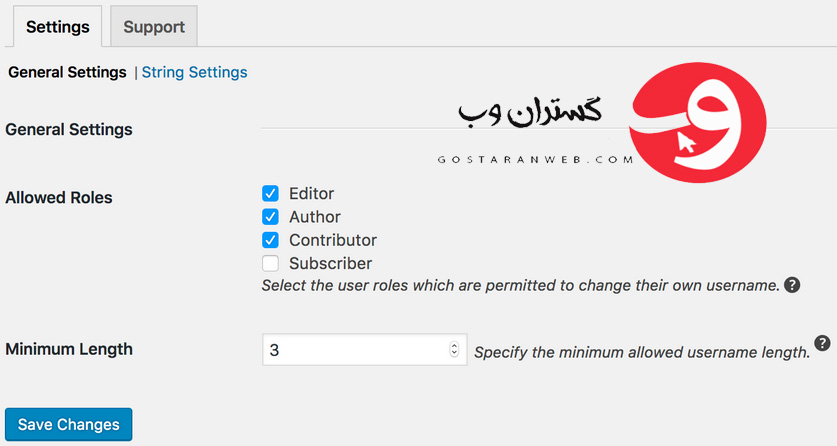Click the GOSTARANWEB.COM watermark text
Viewport: 837px width, 446px height.
tap(535, 159)
